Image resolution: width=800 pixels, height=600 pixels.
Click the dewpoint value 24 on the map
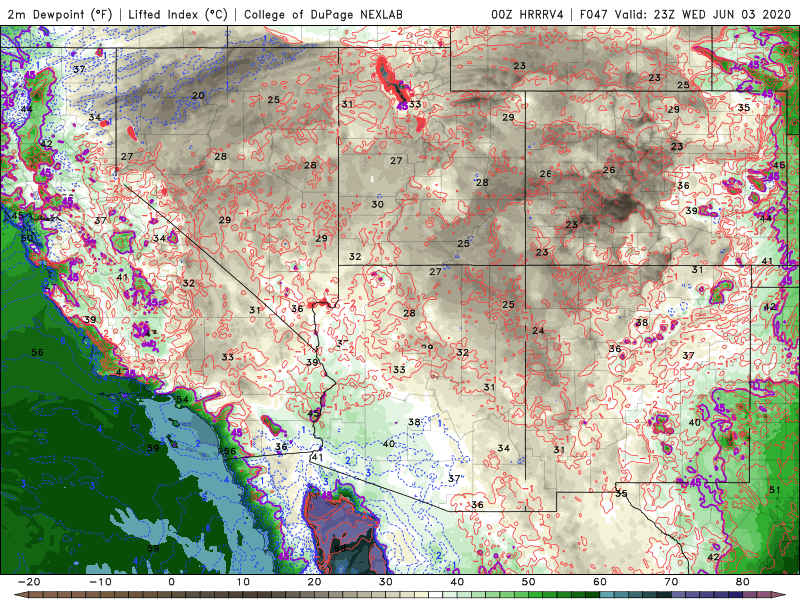coord(538,331)
